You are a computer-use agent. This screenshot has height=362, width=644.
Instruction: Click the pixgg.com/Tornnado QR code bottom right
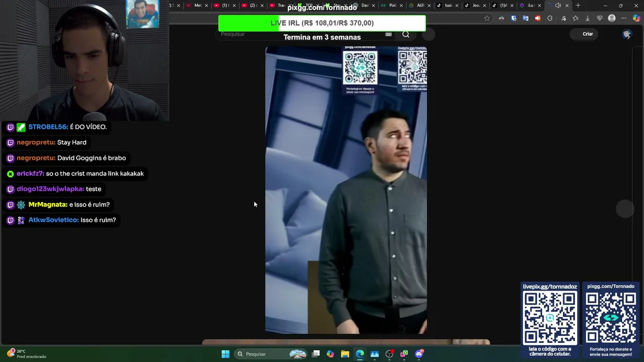[611, 318]
